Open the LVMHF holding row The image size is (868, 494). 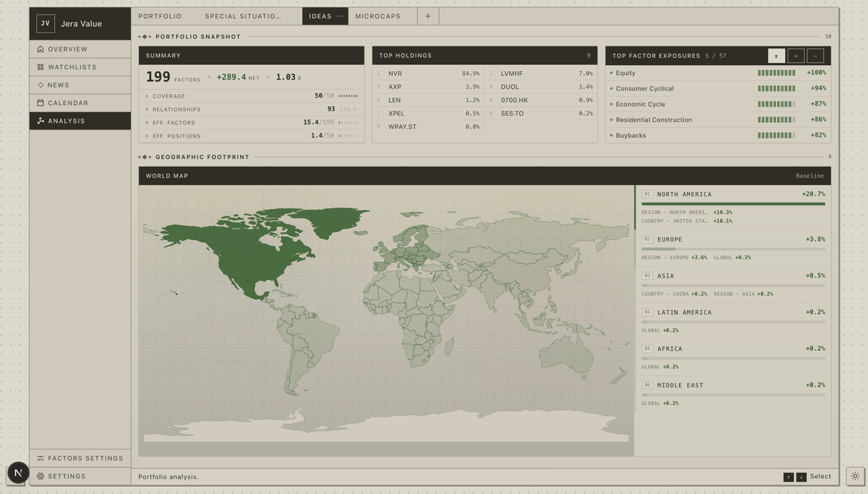click(541, 73)
